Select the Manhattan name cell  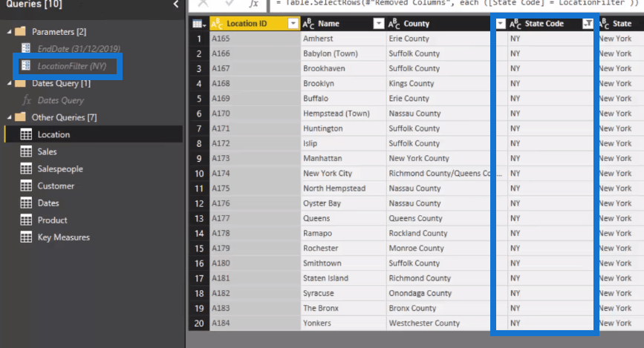343,158
